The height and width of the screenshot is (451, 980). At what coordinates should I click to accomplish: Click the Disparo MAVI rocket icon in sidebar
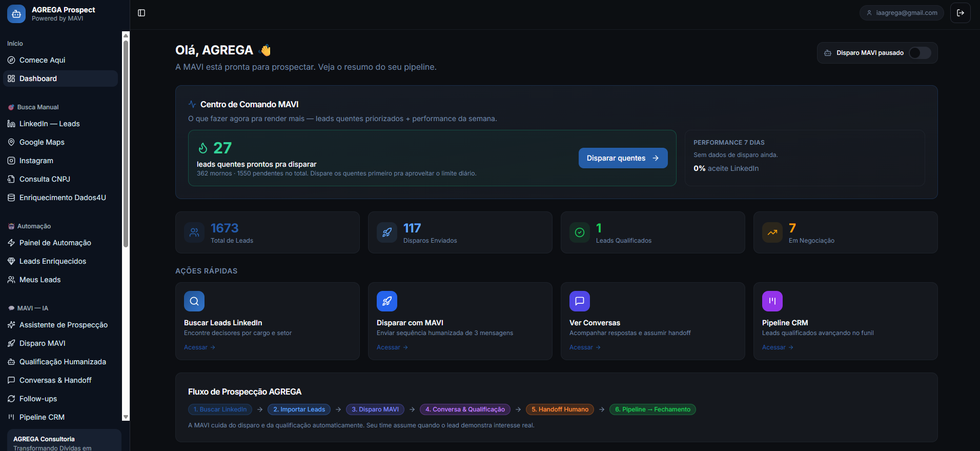tap(11, 343)
